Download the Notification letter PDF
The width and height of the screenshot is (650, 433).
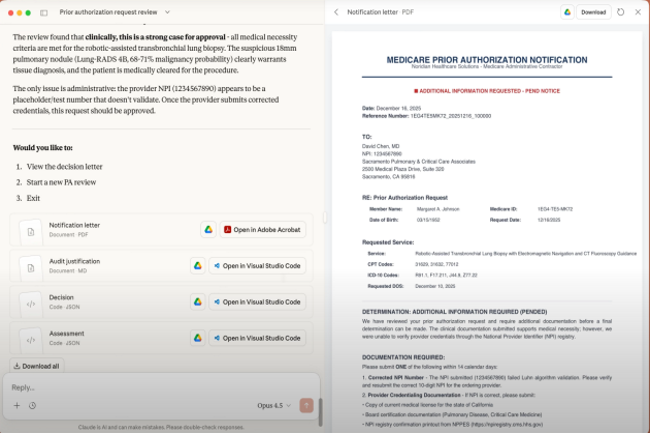[x=593, y=12]
